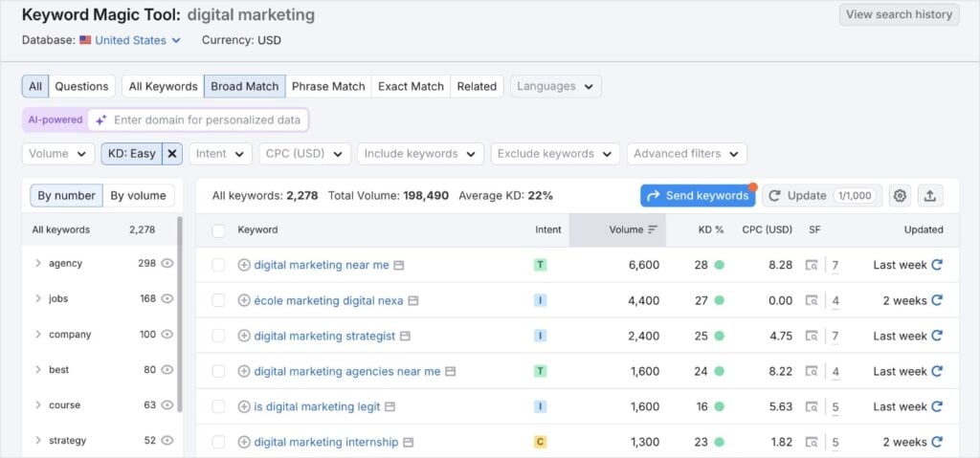Open the Volume filter dropdown
980x458 pixels.
coord(58,154)
